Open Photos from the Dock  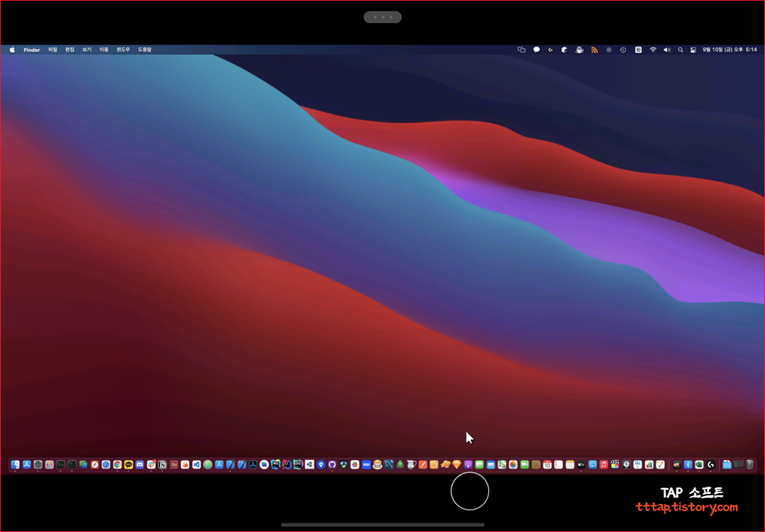click(x=513, y=464)
